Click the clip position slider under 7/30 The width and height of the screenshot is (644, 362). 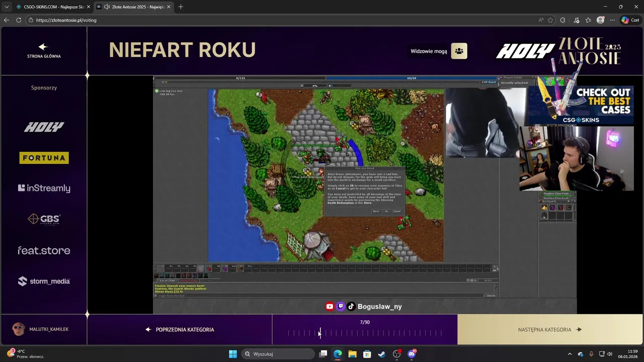(x=365, y=332)
